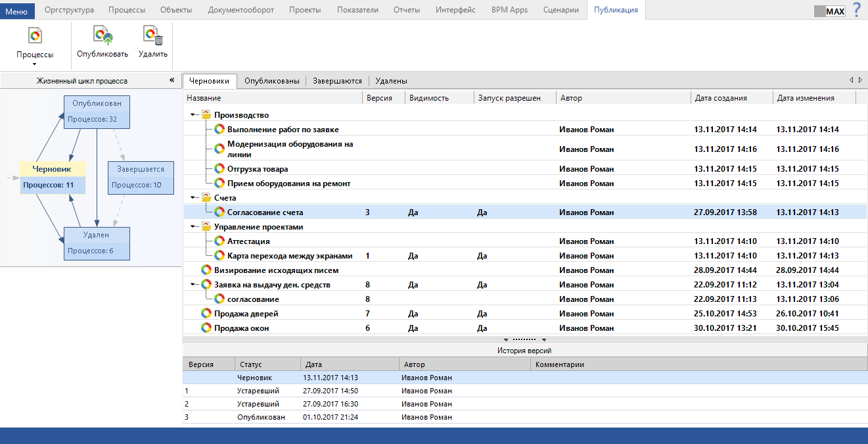This screenshot has height=444, width=868.
Task: Click the process icon beside Аттестация
Action: (219, 241)
